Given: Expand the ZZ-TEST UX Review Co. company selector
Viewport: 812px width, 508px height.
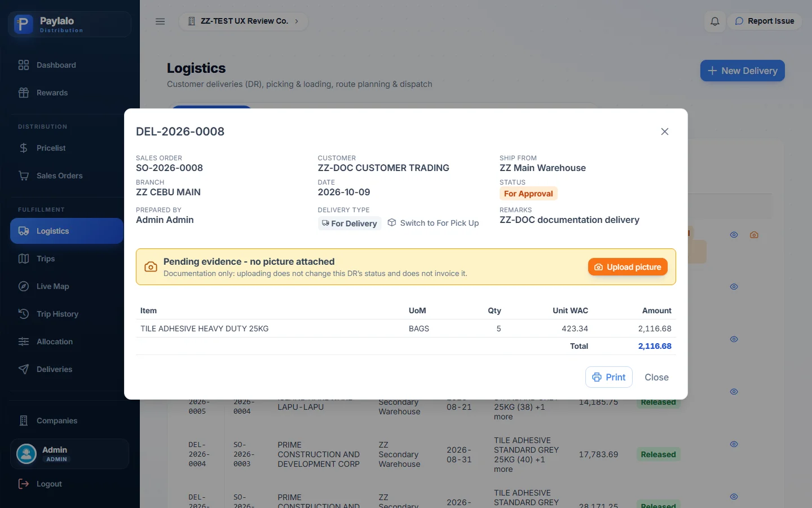Looking at the screenshot, I should [x=244, y=21].
